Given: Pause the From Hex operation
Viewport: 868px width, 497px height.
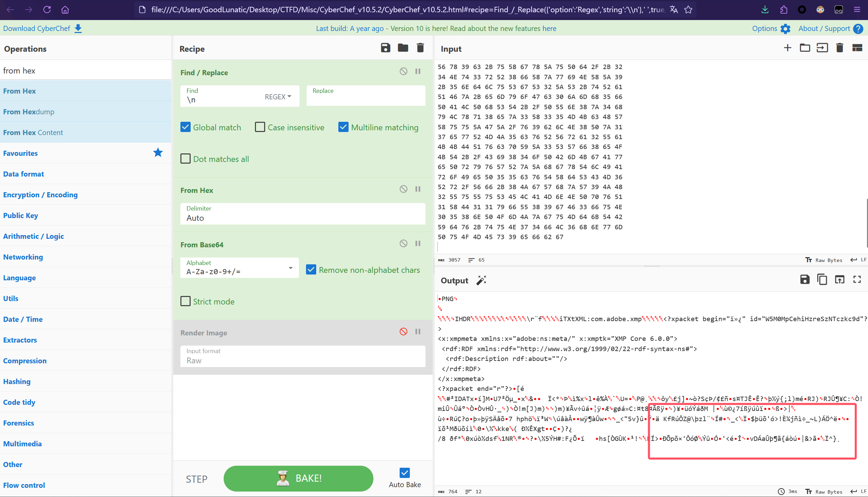Looking at the screenshot, I should click(418, 189).
